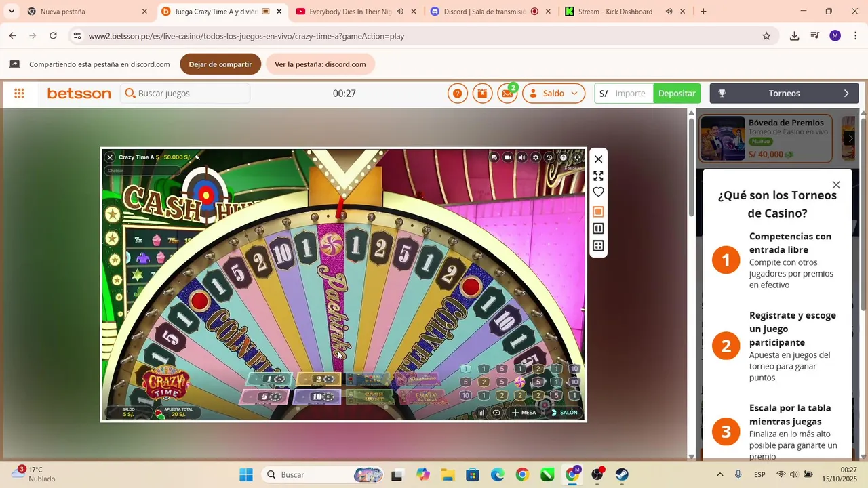Select two-game split view layout
Viewport: 868px width, 488px height.
point(598,228)
